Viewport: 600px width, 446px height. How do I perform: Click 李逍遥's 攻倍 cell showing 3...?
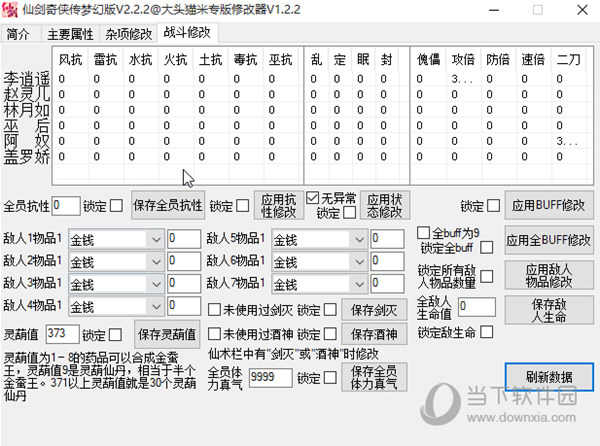pyautogui.click(x=463, y=79)
